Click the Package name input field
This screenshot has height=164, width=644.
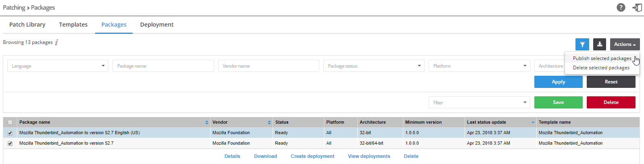point(163,66)
